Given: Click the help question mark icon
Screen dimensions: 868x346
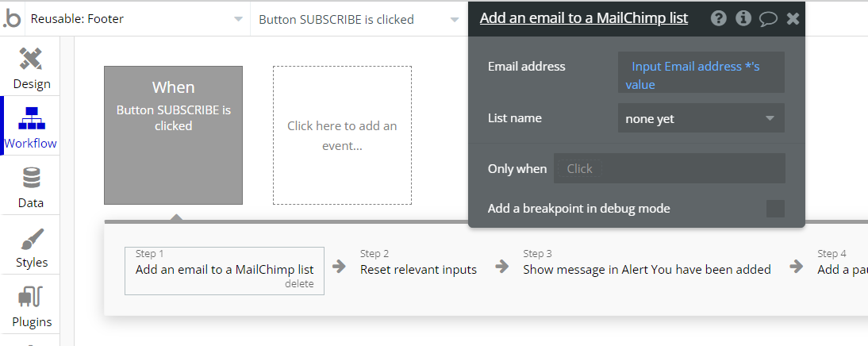Looking at the screenshot, I should 719,19.
